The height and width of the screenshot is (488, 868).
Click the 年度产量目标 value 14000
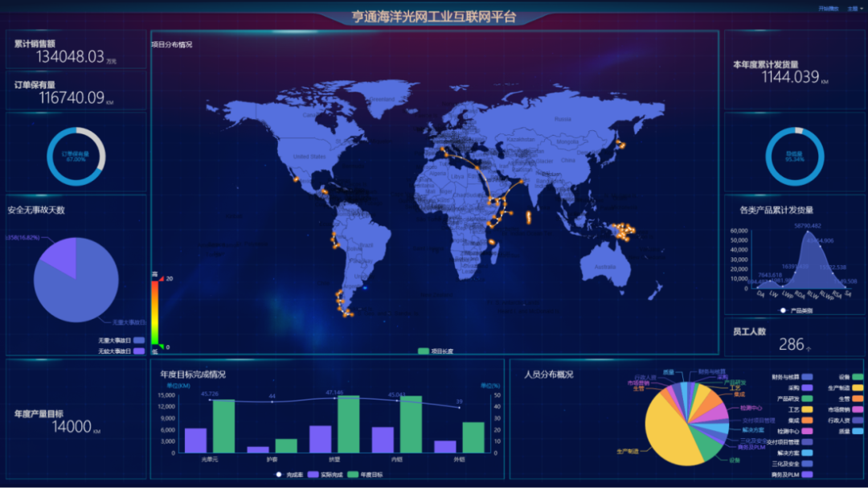72,427
